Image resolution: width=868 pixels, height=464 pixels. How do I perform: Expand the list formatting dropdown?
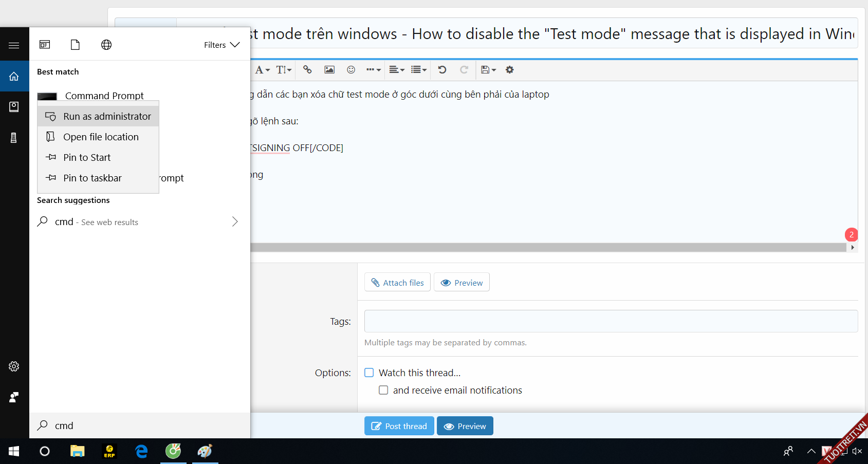point(419,70)
